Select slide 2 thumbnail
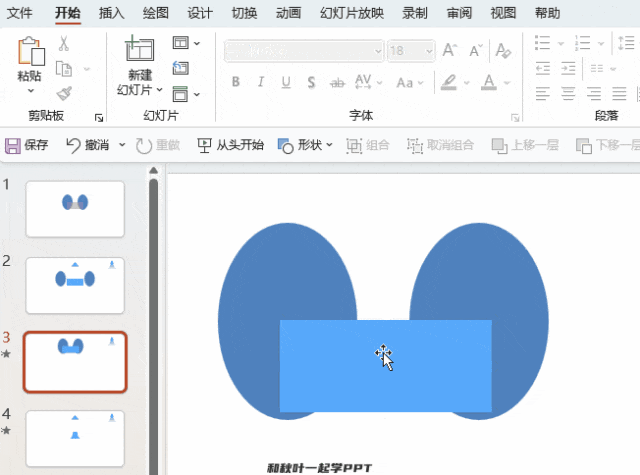Viewport: 640px width, 475px height. coord(75,285)
